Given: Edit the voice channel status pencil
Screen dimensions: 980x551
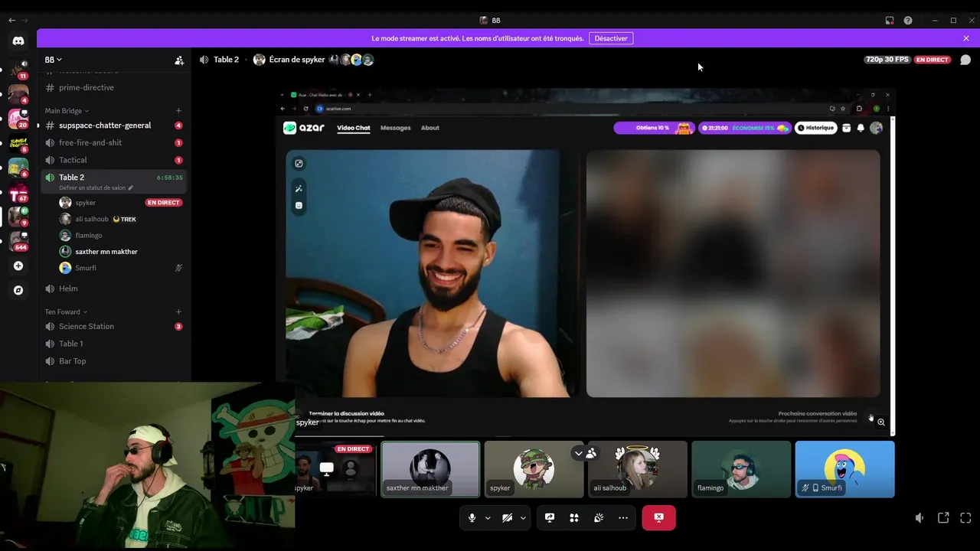Looking at the screenshot, I should [131, 187].
